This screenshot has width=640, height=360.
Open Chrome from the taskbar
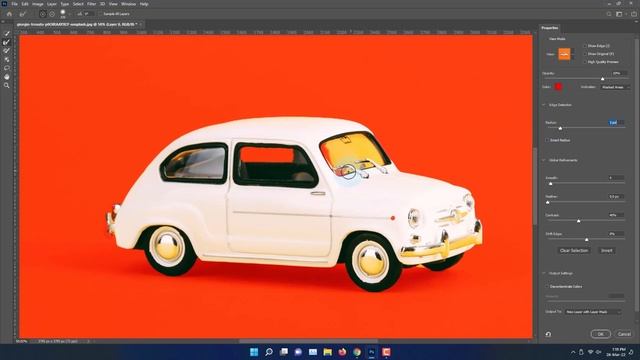pos(357,352)
